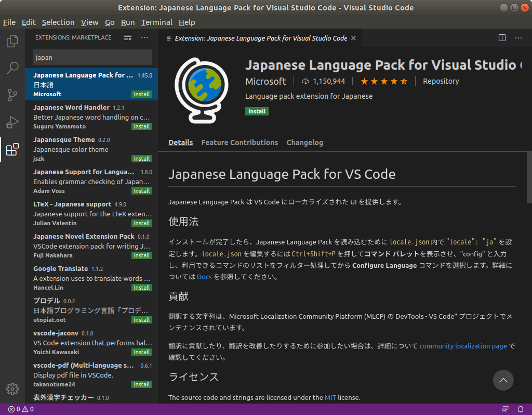Click the globe extension icon
Screen dimensions: 532x415
tap(202, 90)
